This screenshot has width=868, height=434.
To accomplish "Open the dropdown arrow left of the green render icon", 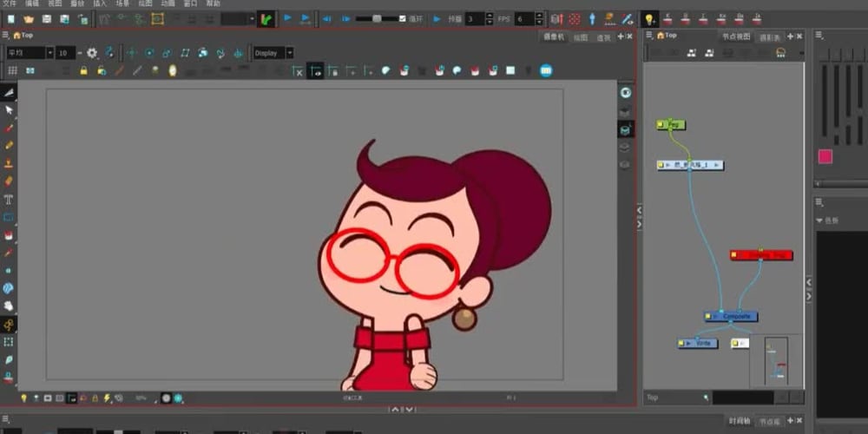I will (252, 19).
